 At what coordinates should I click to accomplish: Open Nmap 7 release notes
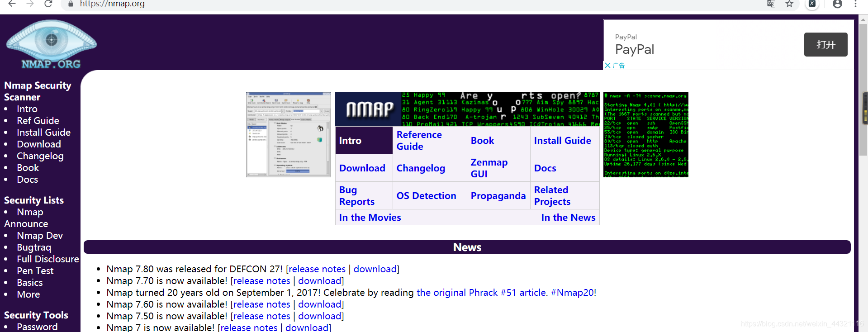249,327
